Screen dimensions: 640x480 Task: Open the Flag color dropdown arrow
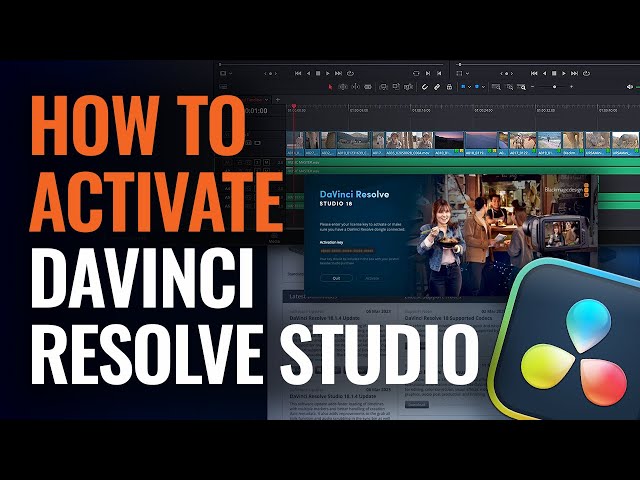[469, 87]
